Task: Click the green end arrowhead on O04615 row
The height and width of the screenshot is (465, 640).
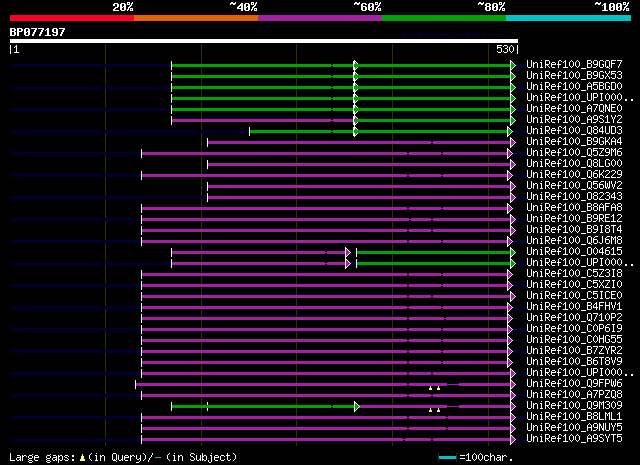Action: tap(513, 253)
